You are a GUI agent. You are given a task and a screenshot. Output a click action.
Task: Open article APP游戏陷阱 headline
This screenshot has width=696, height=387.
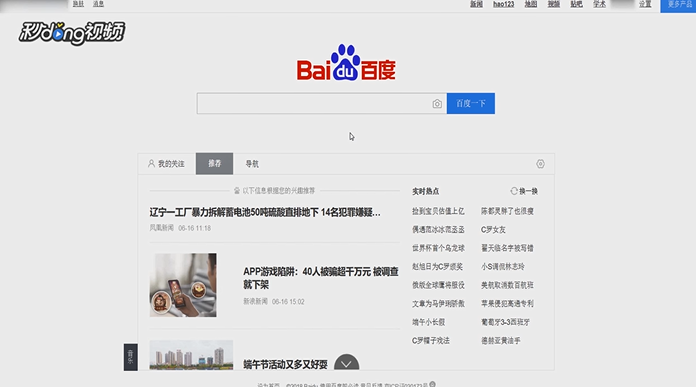click(320, 278)
